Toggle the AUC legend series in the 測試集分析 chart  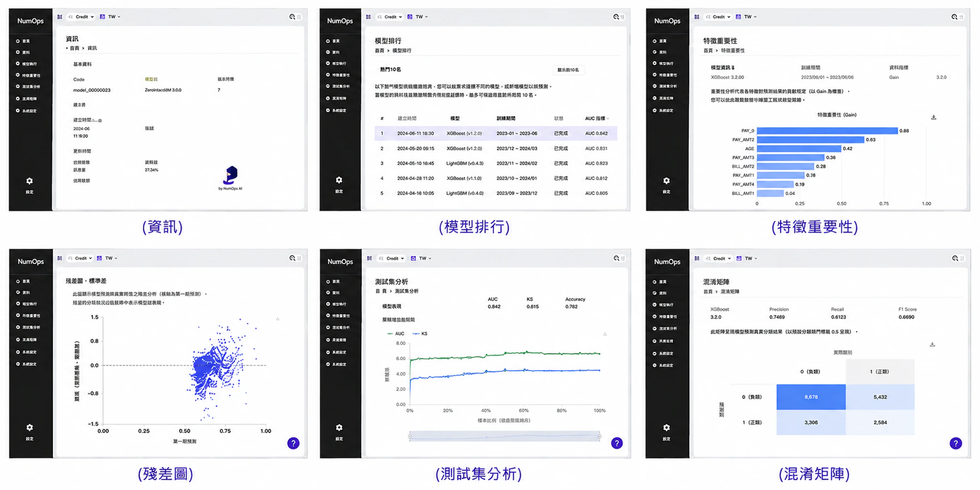(x=396, y=334)
